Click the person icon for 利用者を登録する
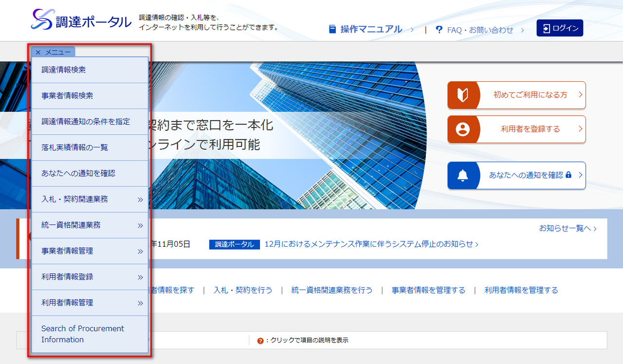 coord(463,129)
